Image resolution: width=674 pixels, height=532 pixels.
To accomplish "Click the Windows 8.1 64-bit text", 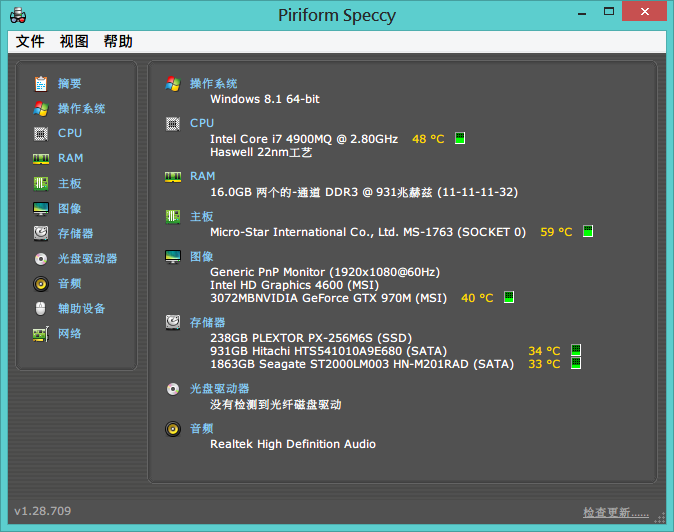I will point(265,99).
